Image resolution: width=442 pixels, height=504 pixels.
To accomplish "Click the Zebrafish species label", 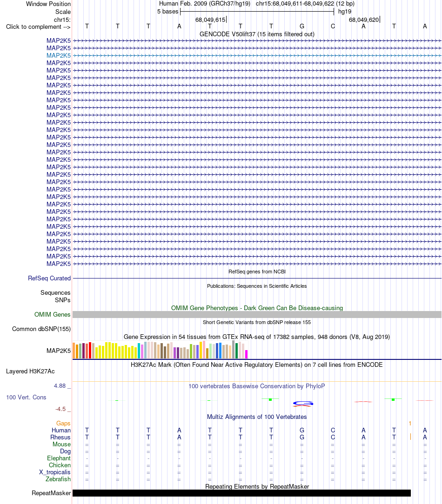I will coord(58,479).
